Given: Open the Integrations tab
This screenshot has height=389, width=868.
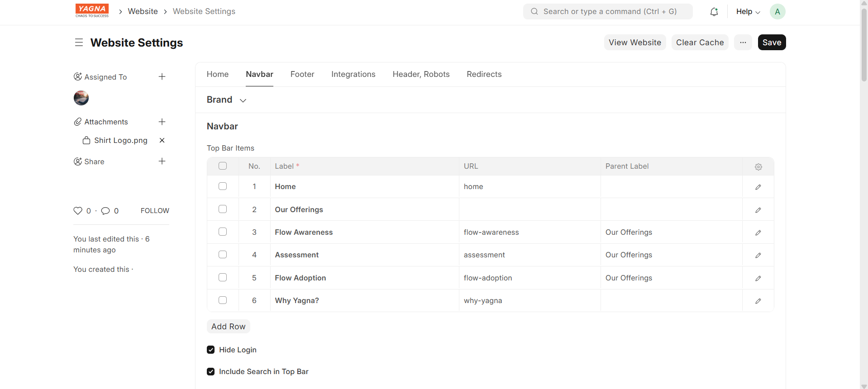Looking at the screenshot, I should [x=353, y=74].
